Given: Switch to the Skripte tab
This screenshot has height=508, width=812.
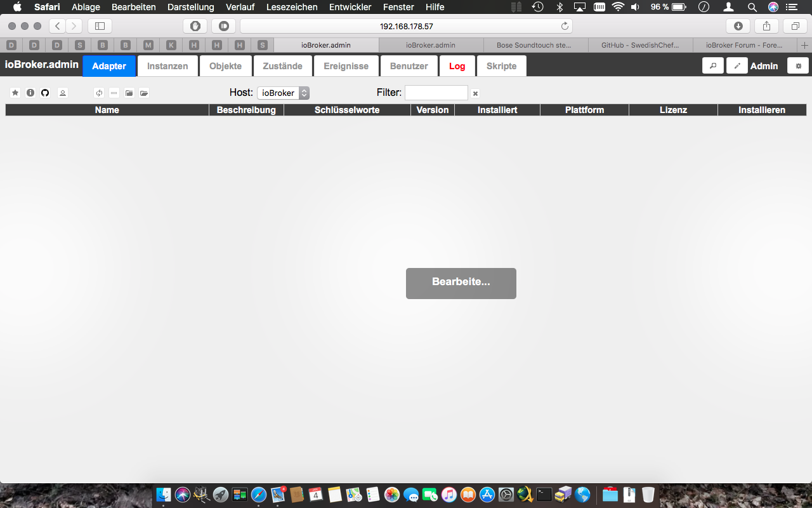Looking at the screenshot, I should tap(501, 66).
